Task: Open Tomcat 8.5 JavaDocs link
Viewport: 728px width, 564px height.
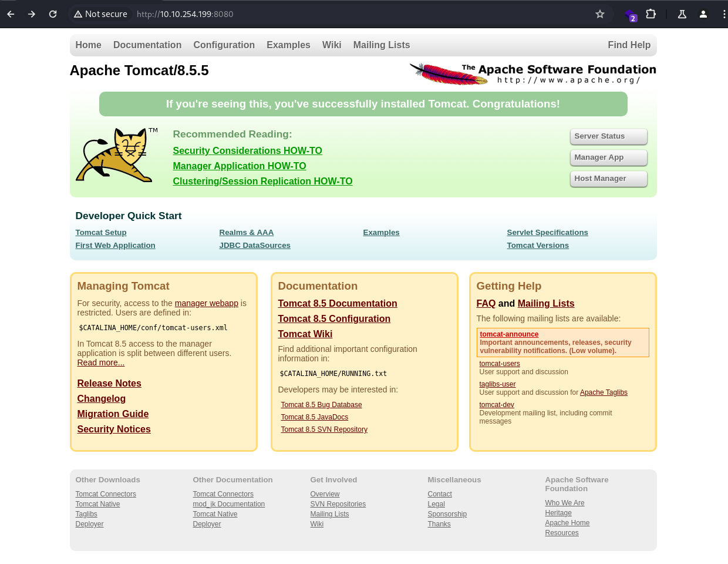Action: click(315, 417)
